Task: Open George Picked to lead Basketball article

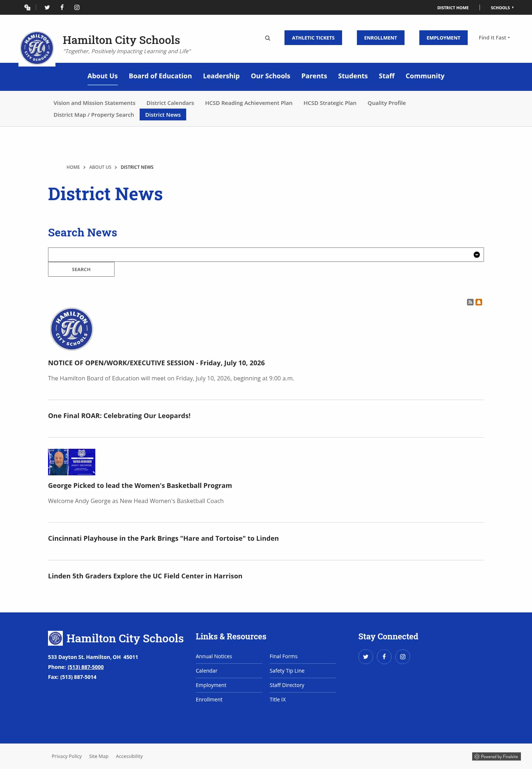Action: [140, 486]
